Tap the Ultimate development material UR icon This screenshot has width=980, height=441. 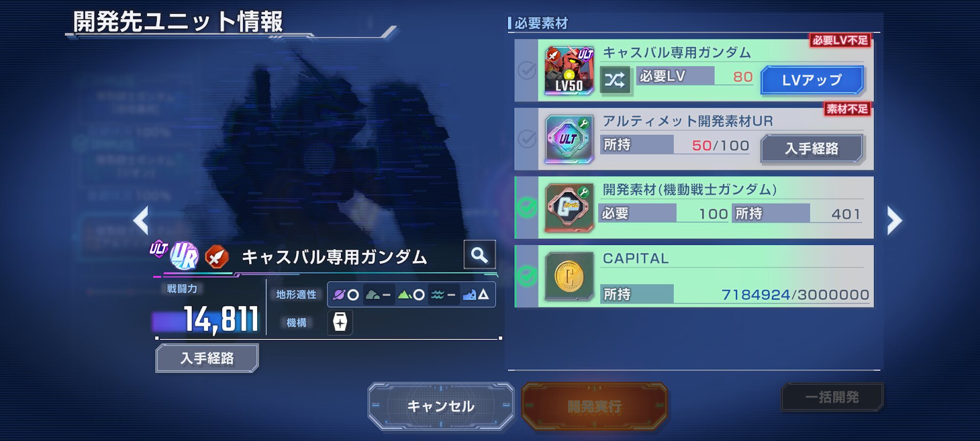(569, 138)
